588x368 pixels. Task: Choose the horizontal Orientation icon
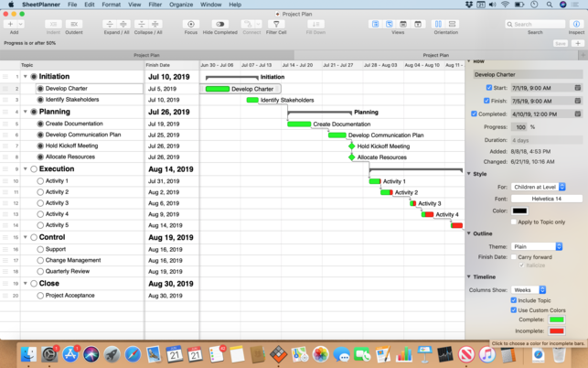coord(453,24)
